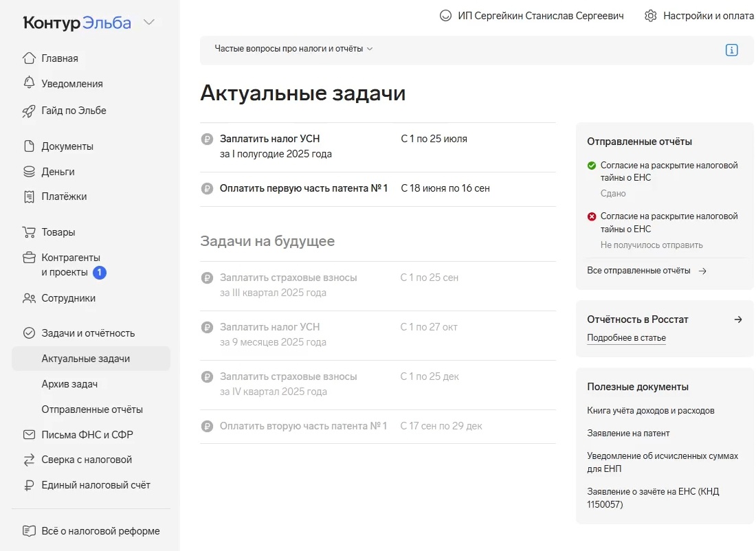Click the Платёжки receipt icon
The width and height of the screenshot is (756, 551).
(29, 196)
